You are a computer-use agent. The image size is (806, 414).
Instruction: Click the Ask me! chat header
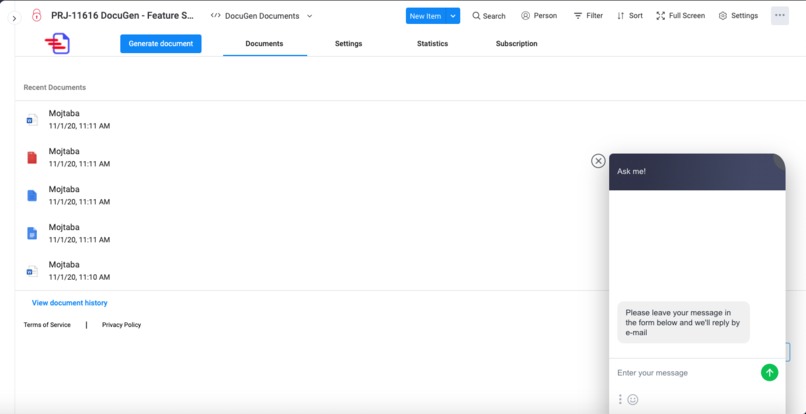[697, 172]
